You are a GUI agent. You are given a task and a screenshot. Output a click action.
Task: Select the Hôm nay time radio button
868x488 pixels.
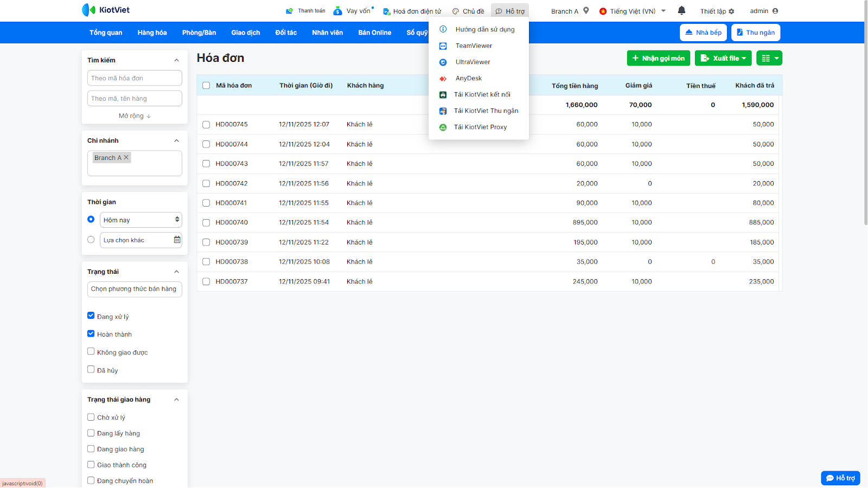pos(91,219)
